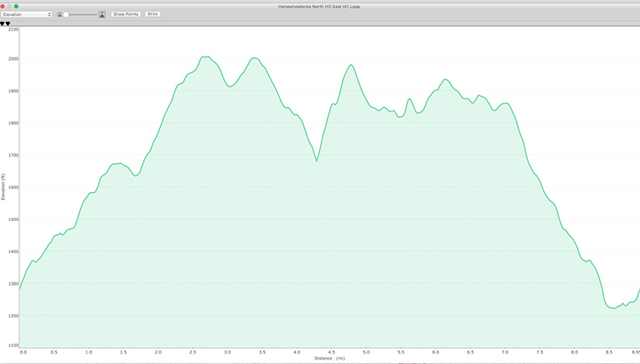
Task: Click the zoom slider thumb
Action: click(66, 15)
